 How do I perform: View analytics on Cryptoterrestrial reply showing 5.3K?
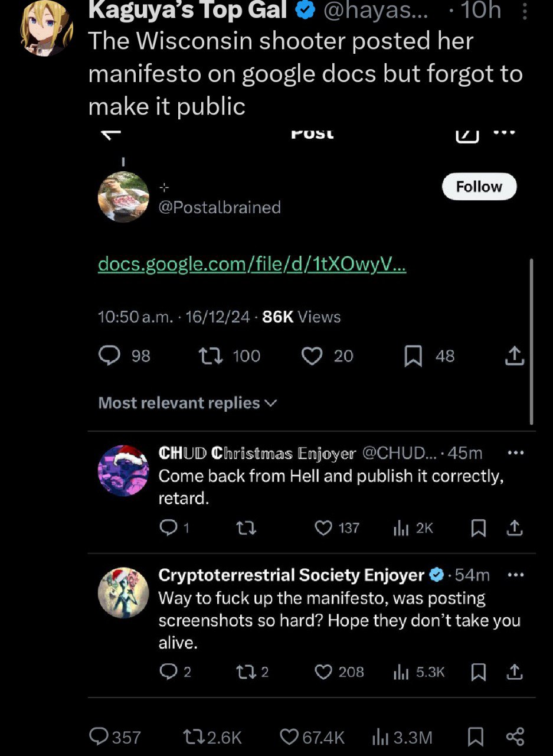click(x=401, y=672)
